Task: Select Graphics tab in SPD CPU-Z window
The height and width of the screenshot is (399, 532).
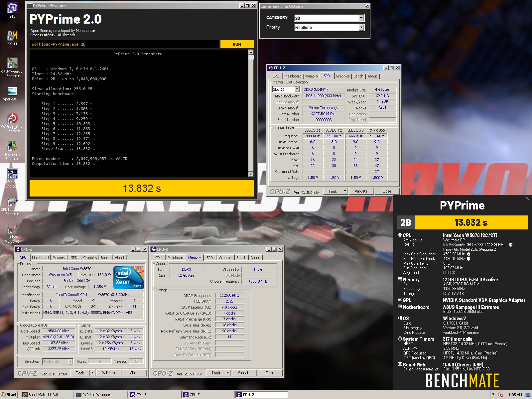Action: point(342,76)
